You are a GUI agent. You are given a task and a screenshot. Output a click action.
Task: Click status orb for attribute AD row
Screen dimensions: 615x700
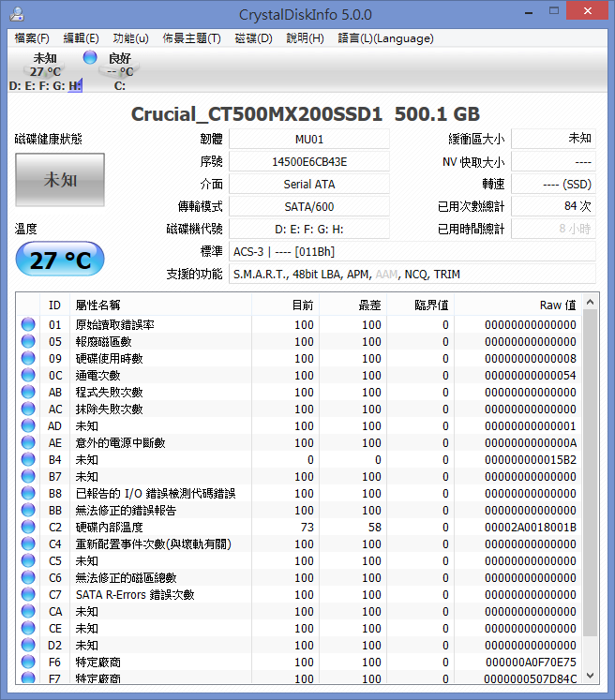(x=28, y=425)
